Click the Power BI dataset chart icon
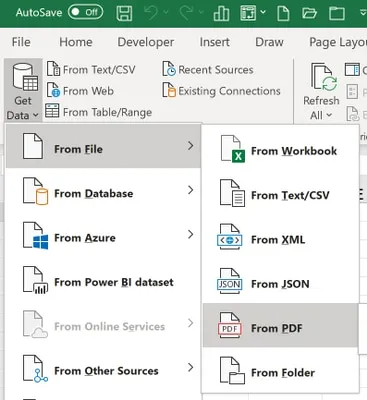The image size is (367, 400). (x=35, y=280)
